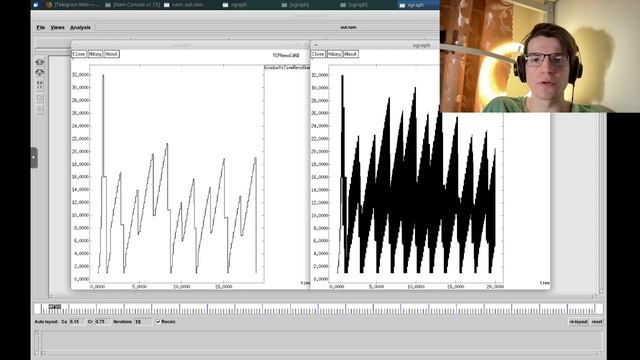640x360 pixels.
Task: Click the faded square icon in the nam toolbar
Action: (40, 98)
